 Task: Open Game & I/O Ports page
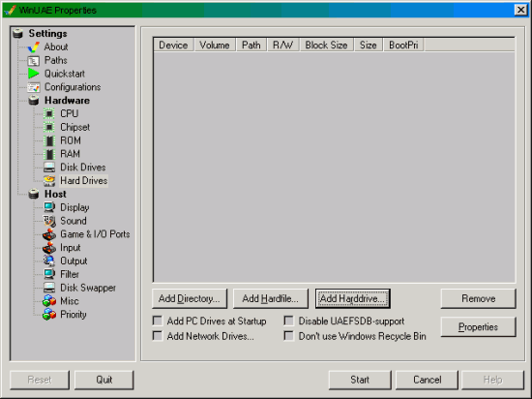(95, 234)
